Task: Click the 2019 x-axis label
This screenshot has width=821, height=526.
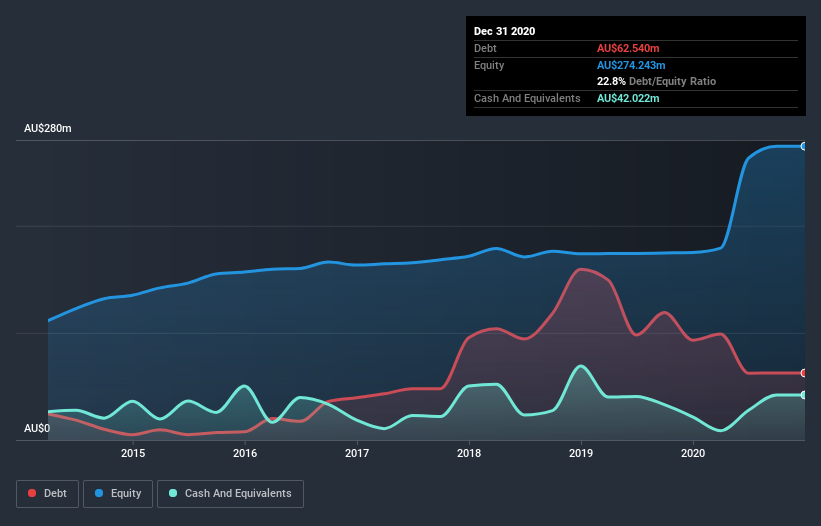Action: [581, 453]
